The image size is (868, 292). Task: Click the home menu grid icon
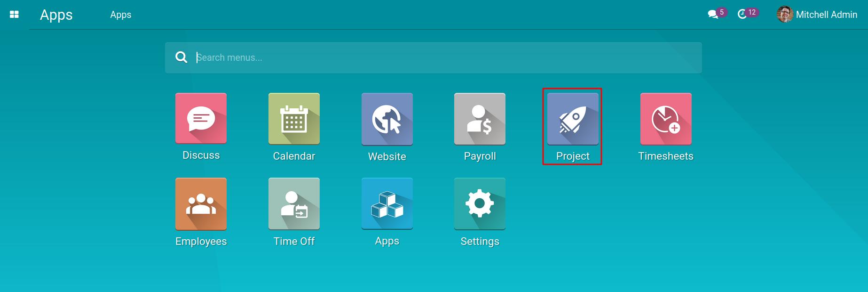14,15
